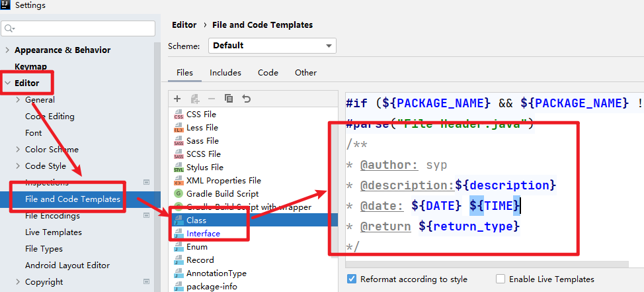Click the project-level marker icon beside Inspections

[146, 182]
